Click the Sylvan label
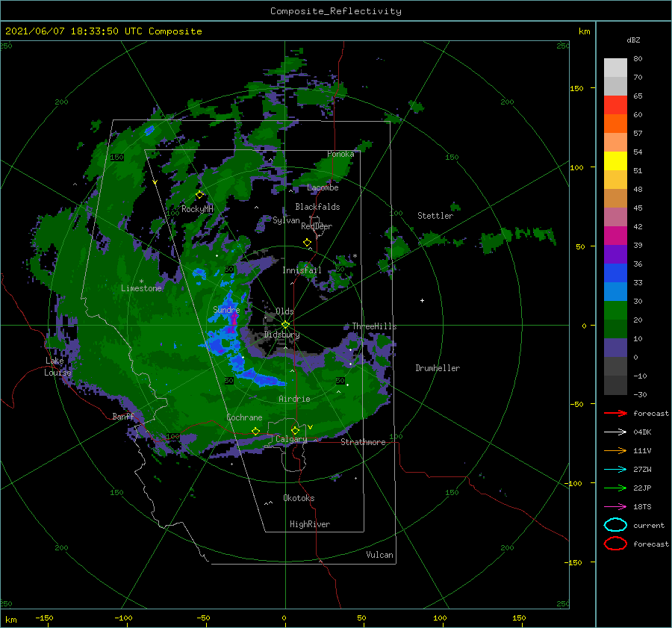The width and height of the screenshot is (672, 628). click(286, 220)
